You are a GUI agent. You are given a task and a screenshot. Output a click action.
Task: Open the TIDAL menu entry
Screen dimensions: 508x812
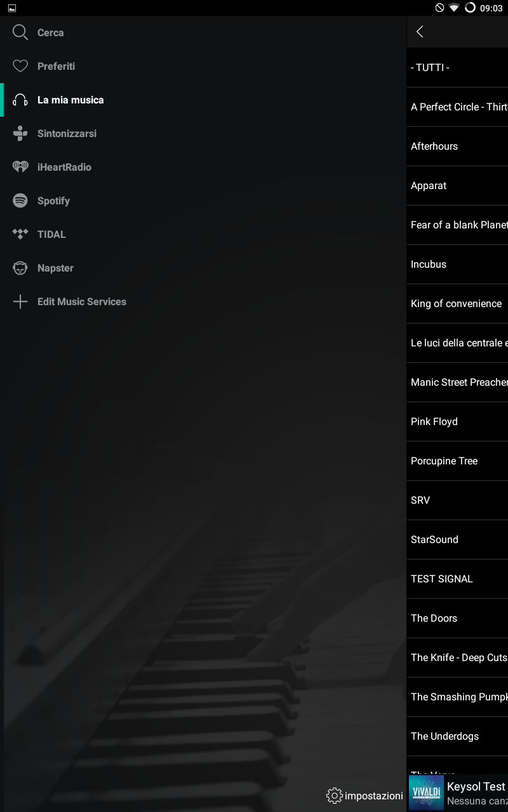coord(203,234)
